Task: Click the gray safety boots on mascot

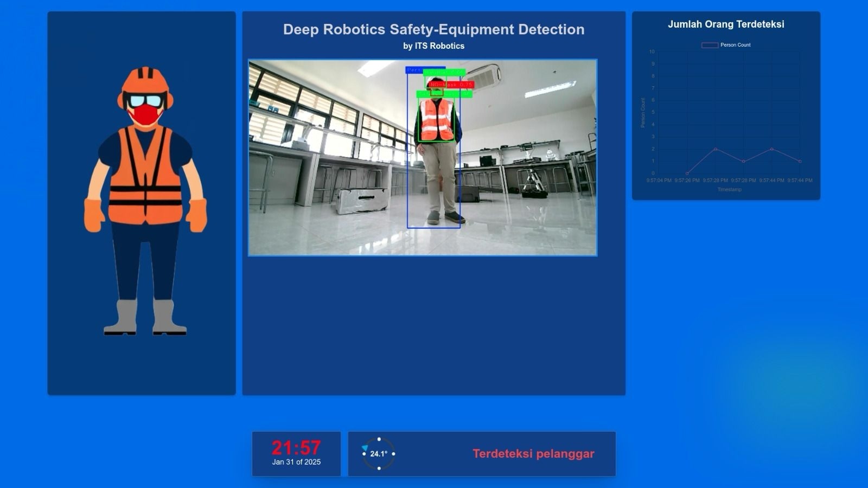Action: click(x=145, y=318)
